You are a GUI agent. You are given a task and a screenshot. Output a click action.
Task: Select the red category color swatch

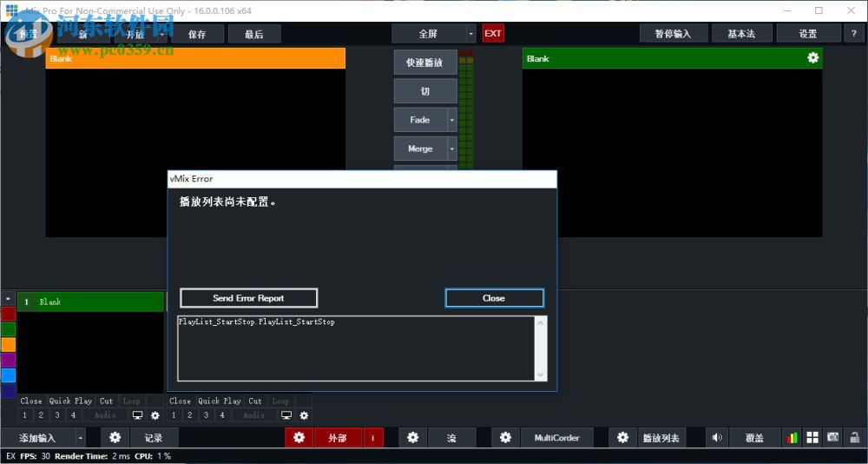click(x=9, y=314)
